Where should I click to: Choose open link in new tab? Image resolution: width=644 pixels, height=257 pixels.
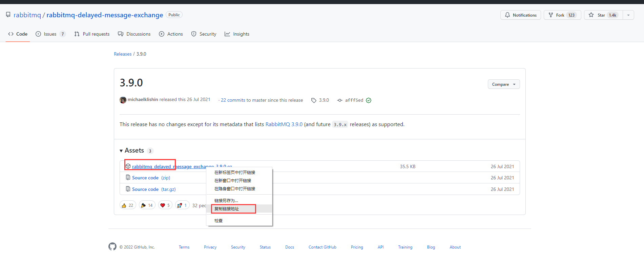(x=240, y=173)
